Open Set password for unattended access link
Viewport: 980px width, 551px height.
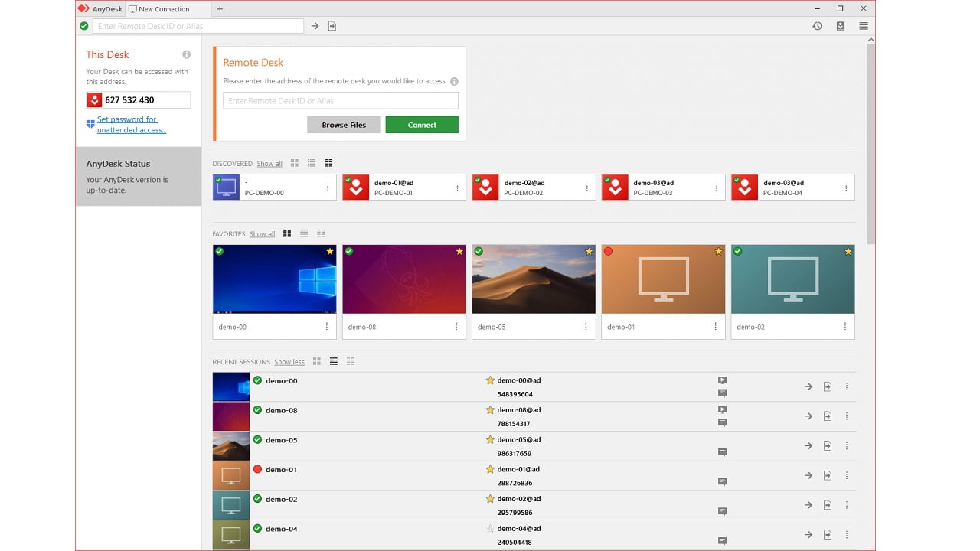click(x=126, y=124)
